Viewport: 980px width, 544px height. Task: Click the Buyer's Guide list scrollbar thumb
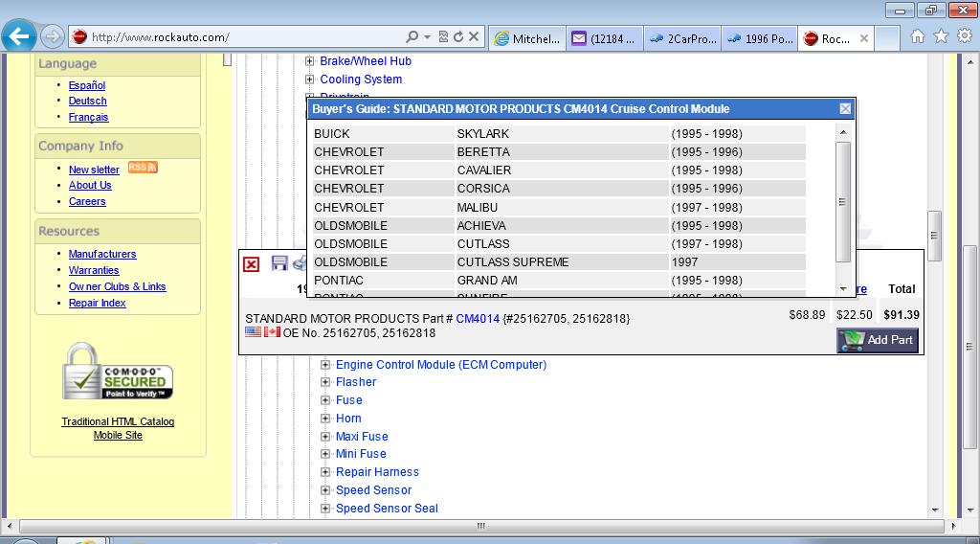tap(843, 201)
